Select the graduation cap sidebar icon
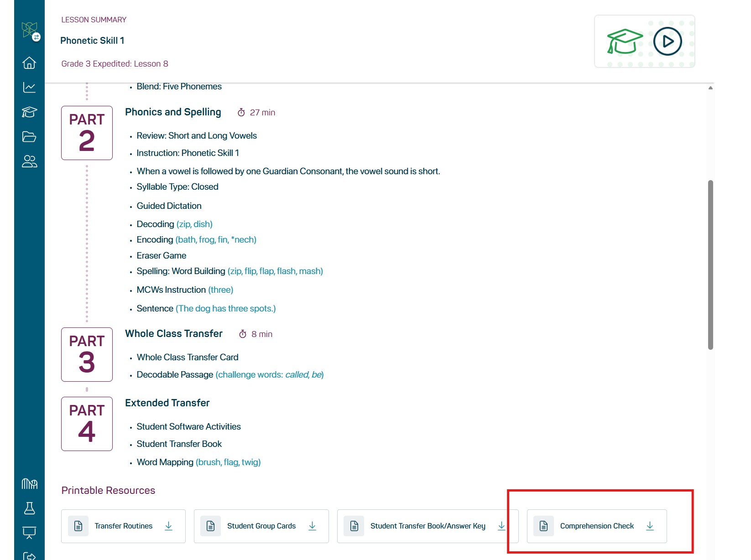 [29, 112]
